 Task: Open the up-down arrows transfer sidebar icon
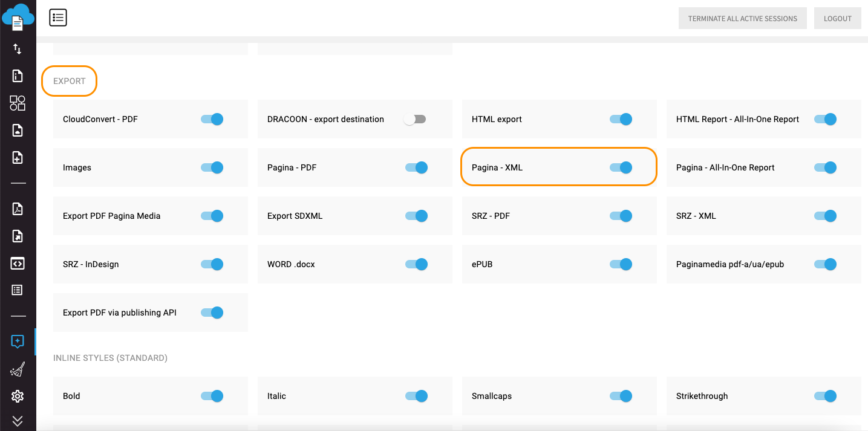click(18, 49)
